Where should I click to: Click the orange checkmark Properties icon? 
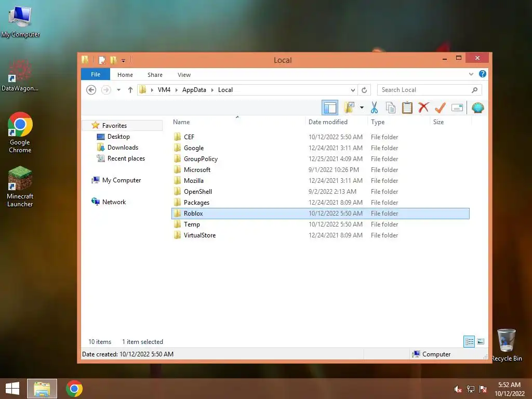click(440, 108)
